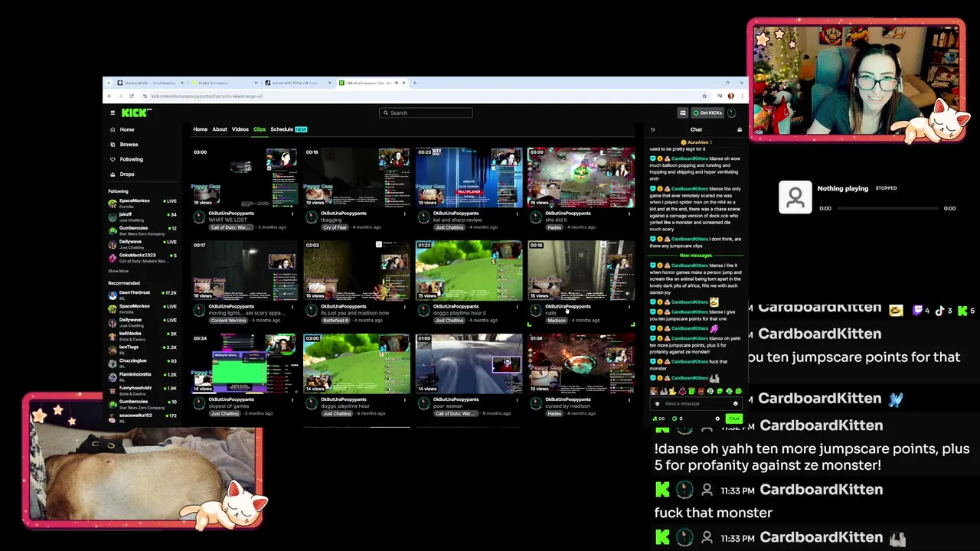Open Gokublackz2323 in the Following list
980x551 pixels.
tap(142, 257)
